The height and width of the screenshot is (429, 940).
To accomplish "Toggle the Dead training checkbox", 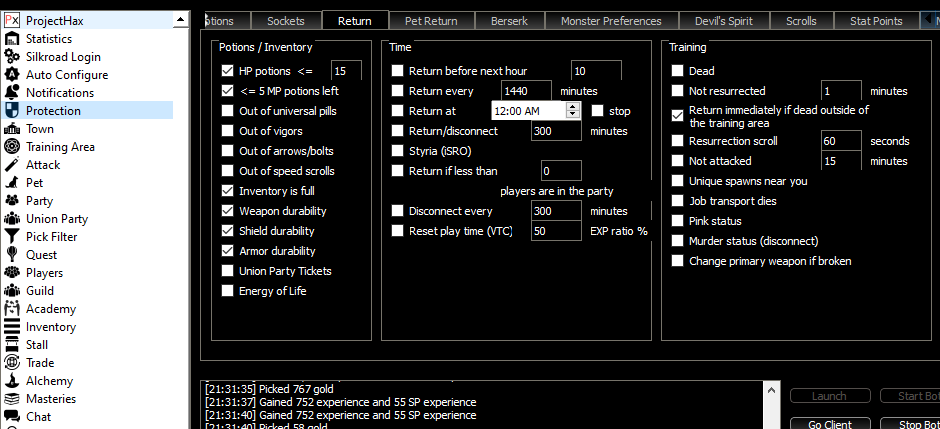I will [x=678, y=71].
